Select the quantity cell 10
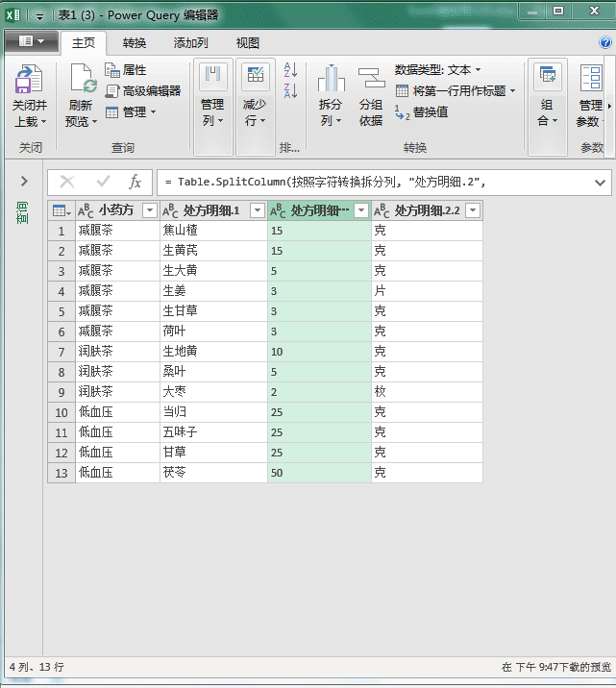 tap(319, 352)
